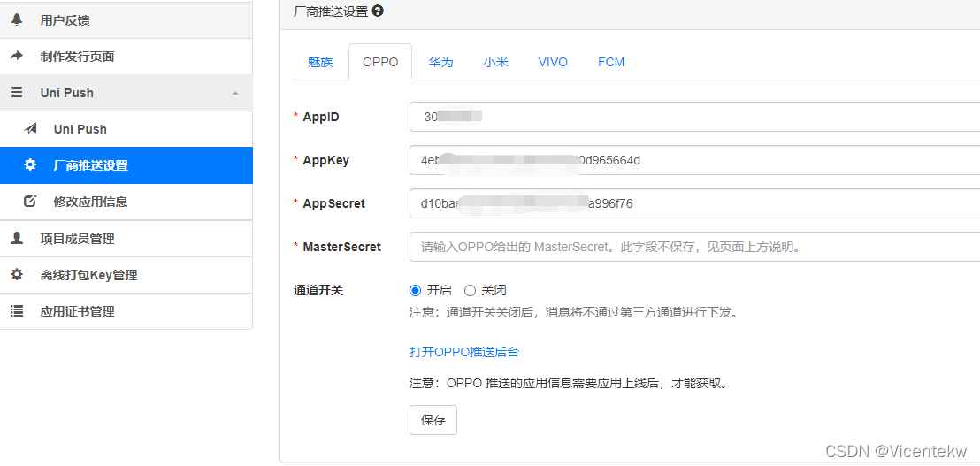Open 项目成员管理 in the sidebar

tap(126, 238)
